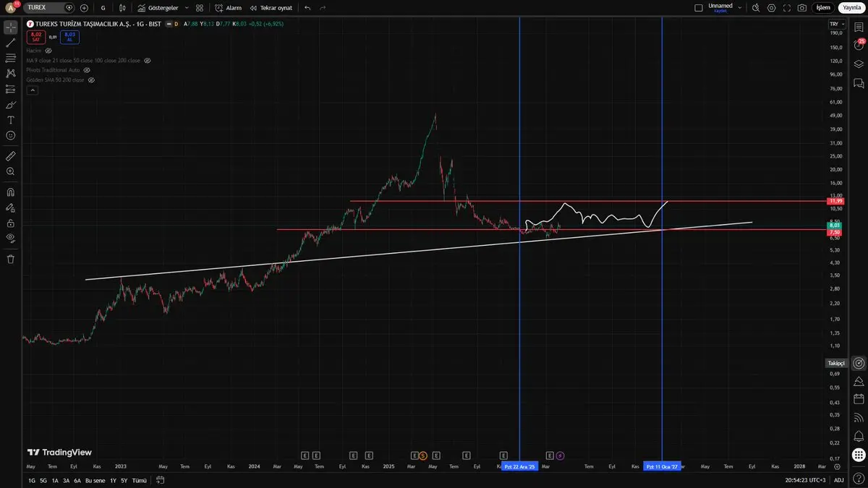Toggle visibility of Golden SMA 50 200
Image resolution: width=868 pixels, height=488 pixels.
[x=91, y=80]
